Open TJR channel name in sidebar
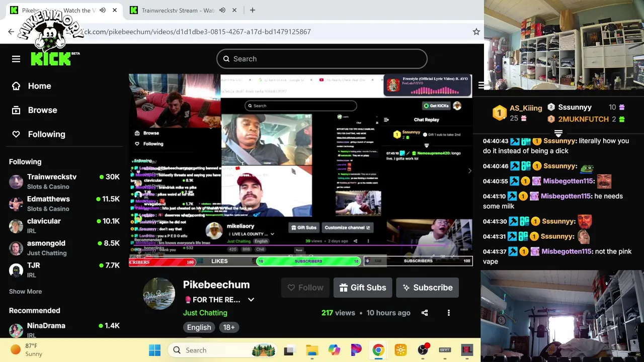Screen dimensions: 644x362 (x=34, y=265)
